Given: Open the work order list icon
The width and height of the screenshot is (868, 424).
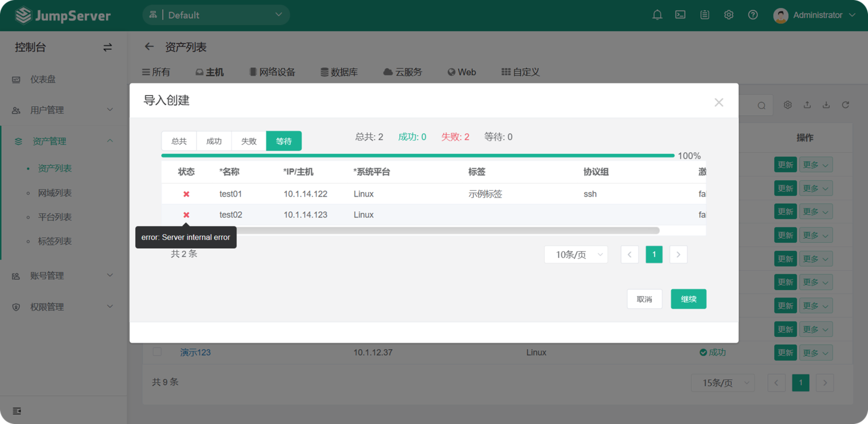Looking at the screenshot, I should tap(705, 15).
